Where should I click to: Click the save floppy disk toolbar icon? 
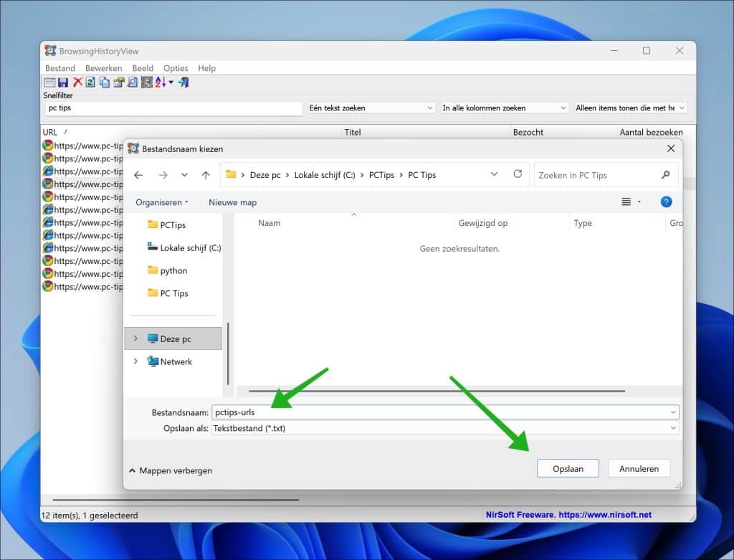63,83
